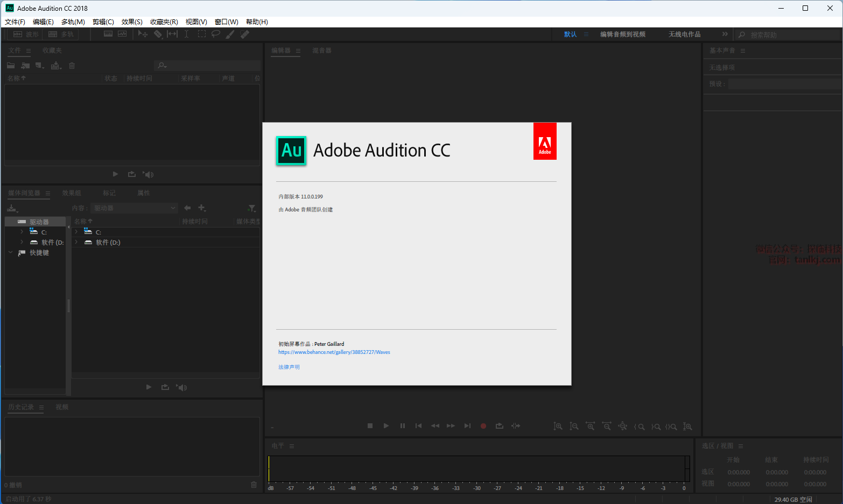
Task: Switch to Multitrack (多轨) view
Action: [61, 34]
